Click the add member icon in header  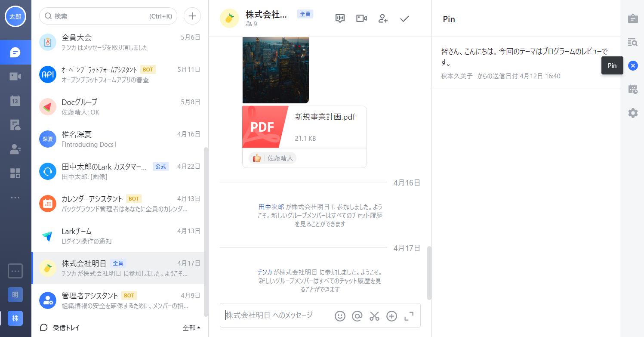pyautogui.click(x=383, y=19)
